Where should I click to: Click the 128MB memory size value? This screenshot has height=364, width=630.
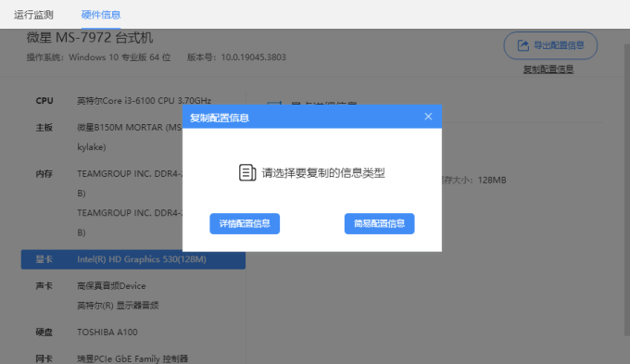click(x=492, y=180)
